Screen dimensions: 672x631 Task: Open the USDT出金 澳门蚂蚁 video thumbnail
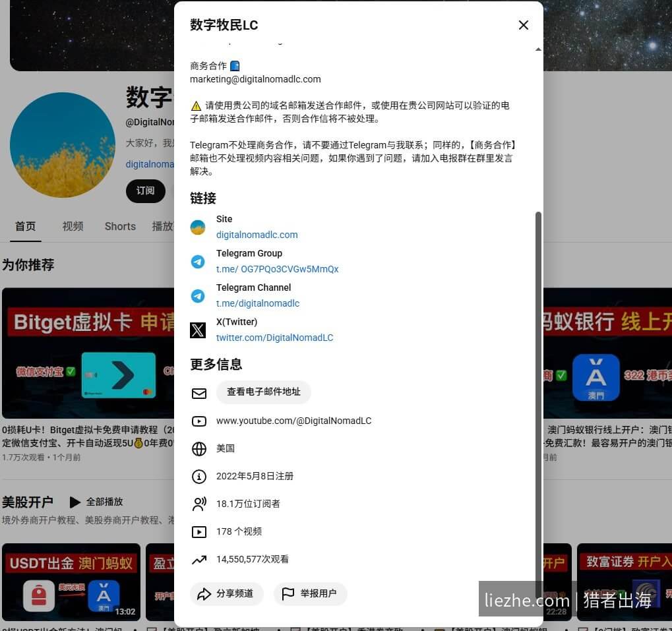click(x=71, y=582)
